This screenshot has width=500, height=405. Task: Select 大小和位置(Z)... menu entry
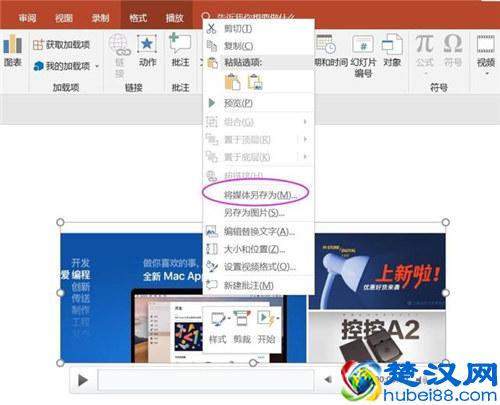coord(259,249)
